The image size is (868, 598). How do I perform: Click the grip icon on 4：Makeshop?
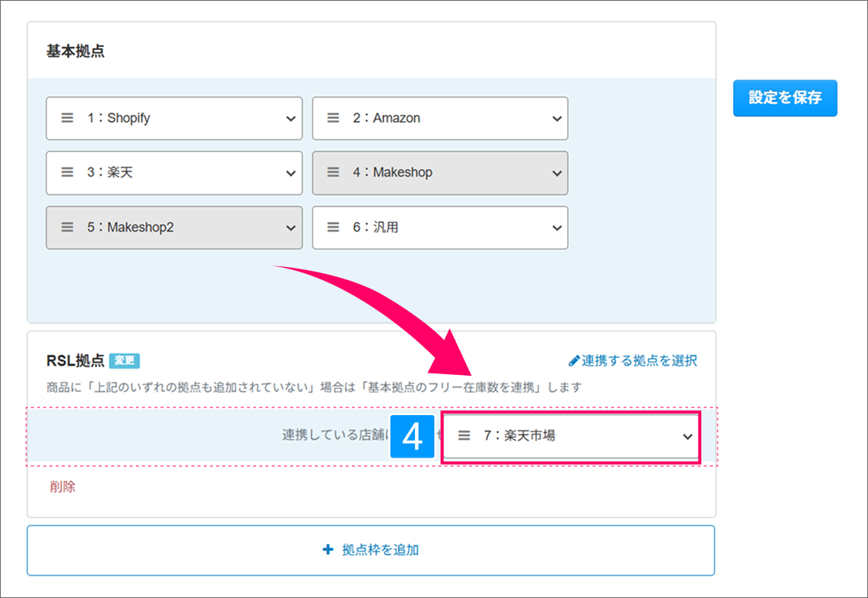tap(333, 173)
